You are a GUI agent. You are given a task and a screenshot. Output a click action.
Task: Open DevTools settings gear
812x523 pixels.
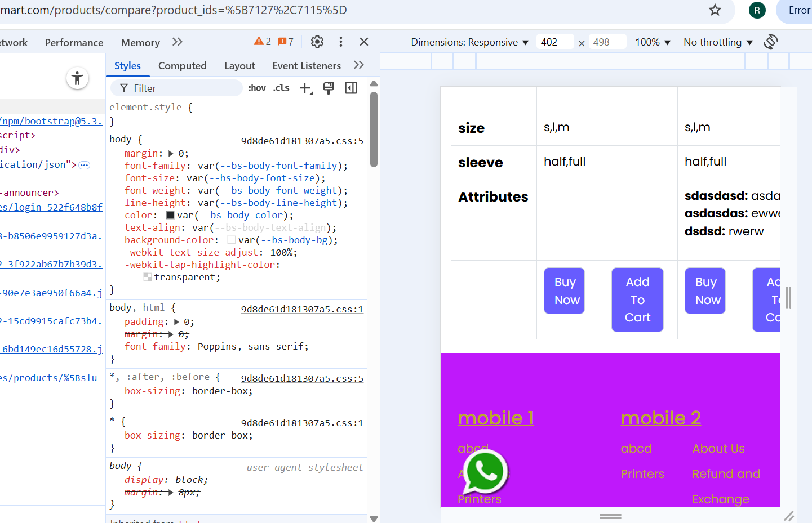click(x=317, y=42)
